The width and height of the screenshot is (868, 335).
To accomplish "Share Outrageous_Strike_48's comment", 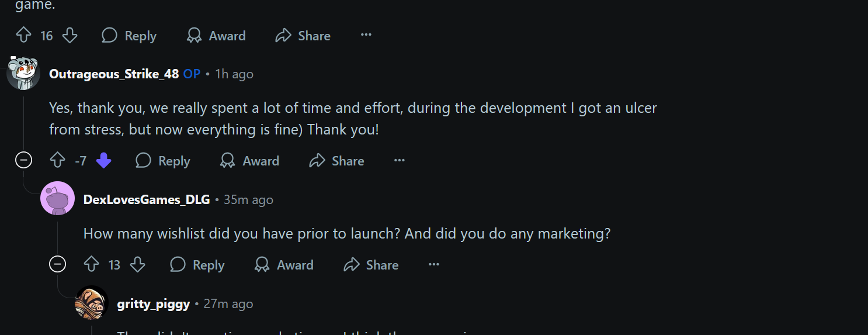I will coord(336,161).
